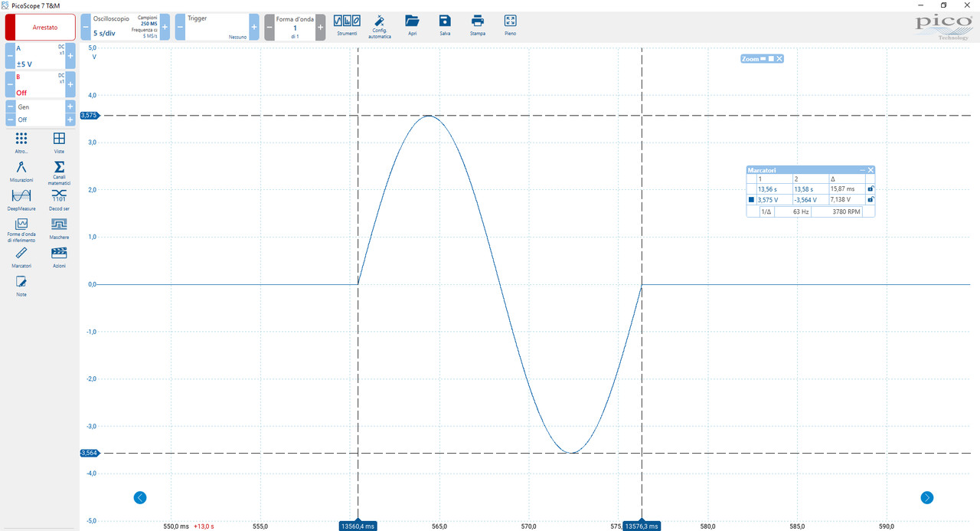The height and width of the screenshot is (531, 980).
Task: Open the Note tool
Action: (21, 286)
